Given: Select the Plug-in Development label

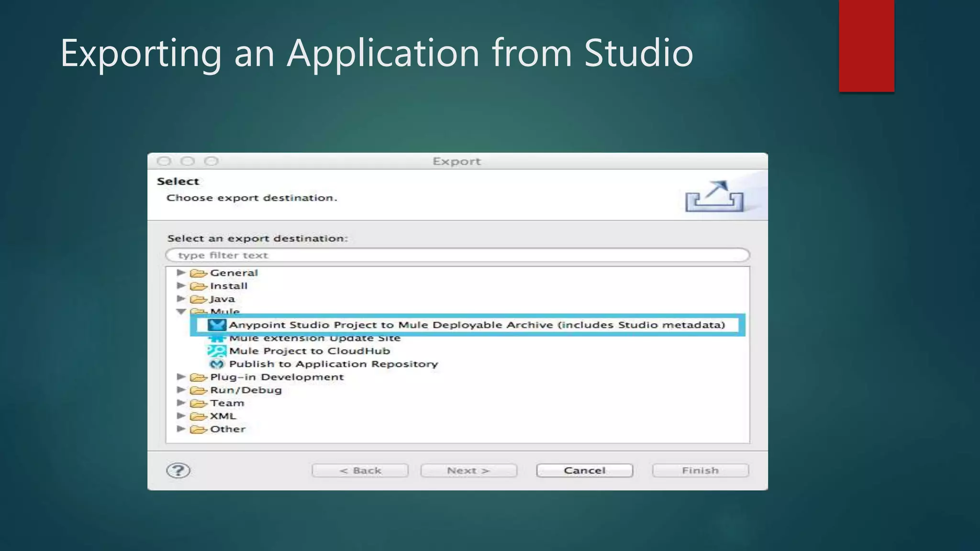Looking at the screenshot, I should coord(277,377).
